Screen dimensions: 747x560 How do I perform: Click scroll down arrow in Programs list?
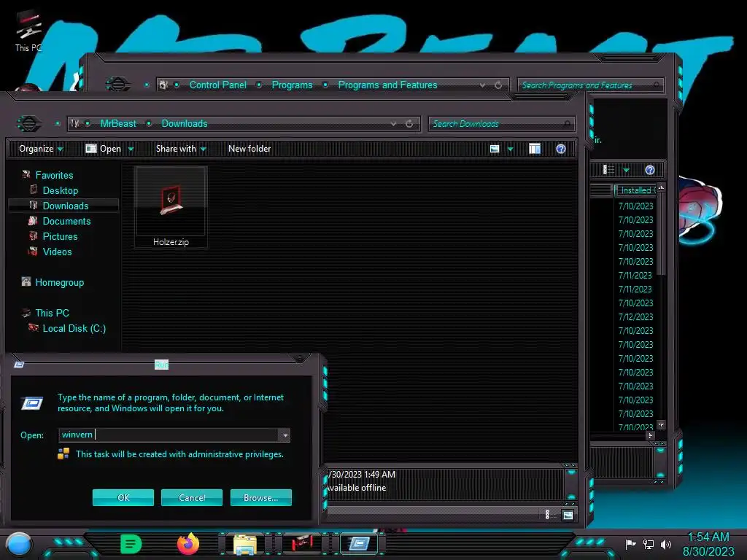tap(661, 425)
